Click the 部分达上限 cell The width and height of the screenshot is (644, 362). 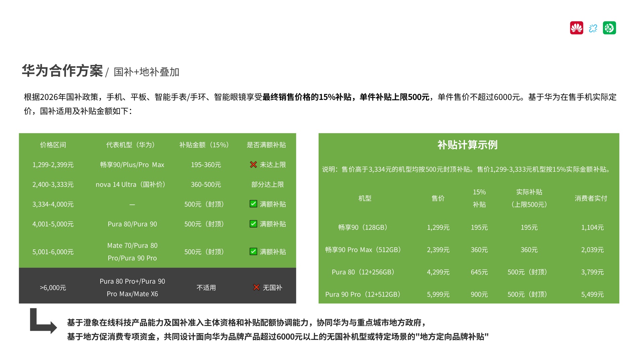[x=268, y=184]
